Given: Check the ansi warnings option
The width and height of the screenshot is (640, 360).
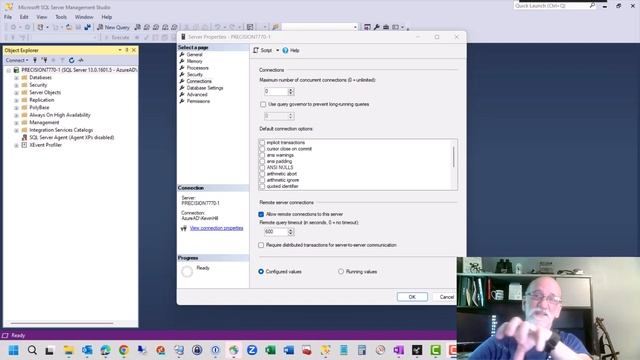Looking at the screenshot, I should coord(262,155).
